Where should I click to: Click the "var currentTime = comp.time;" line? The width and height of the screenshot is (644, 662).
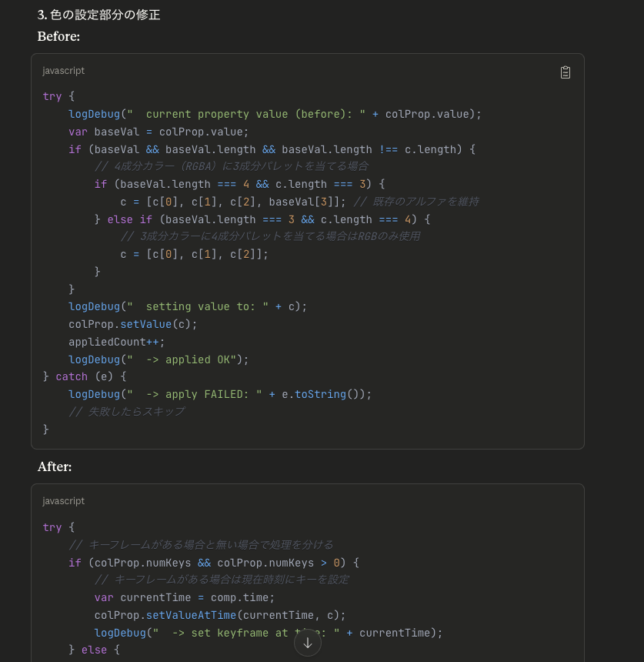pos(185,597)
